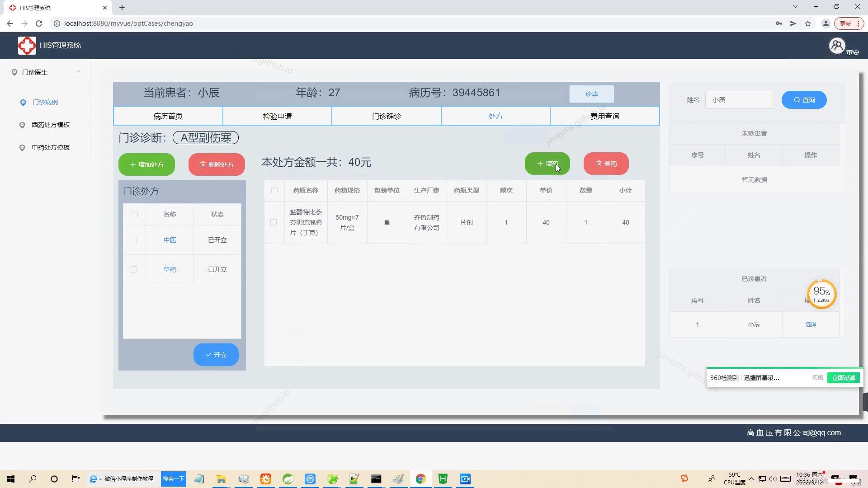Screen dimensions: 868x488
Task: Open the speaker volume icon in the tray
Action: 774,479
